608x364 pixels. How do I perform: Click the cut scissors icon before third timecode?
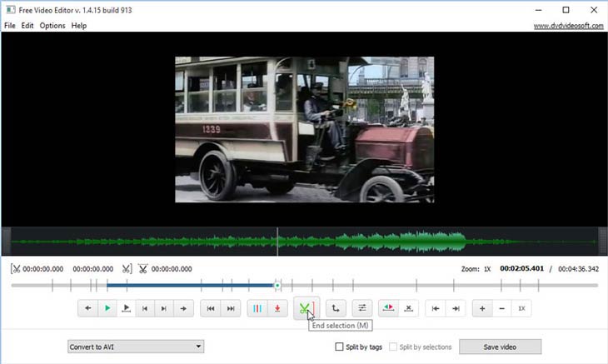point(142,269)
